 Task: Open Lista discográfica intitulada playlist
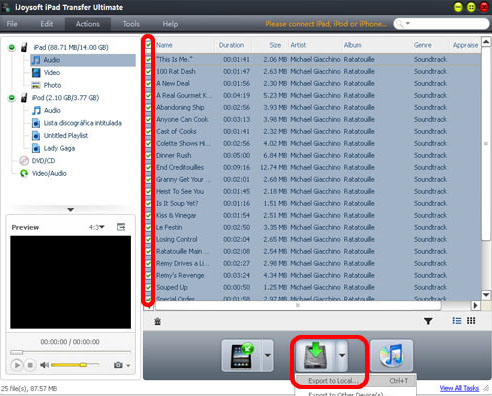83,123
